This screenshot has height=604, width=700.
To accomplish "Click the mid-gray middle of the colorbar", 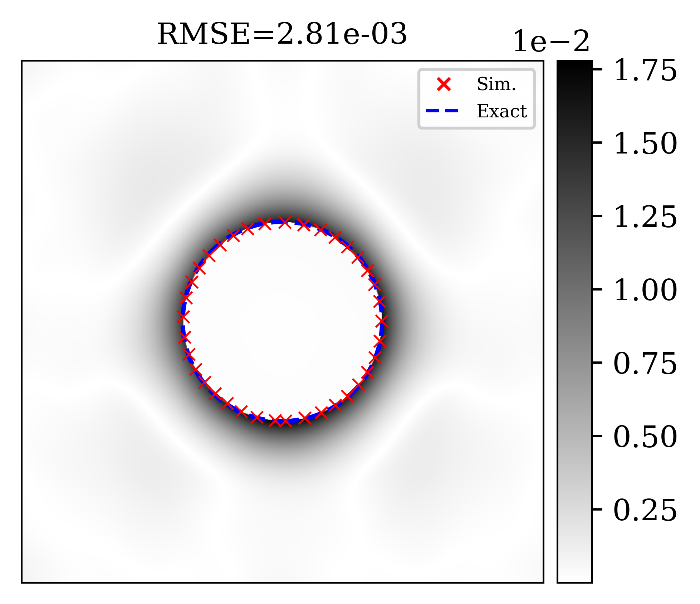I will coord(574,321).
